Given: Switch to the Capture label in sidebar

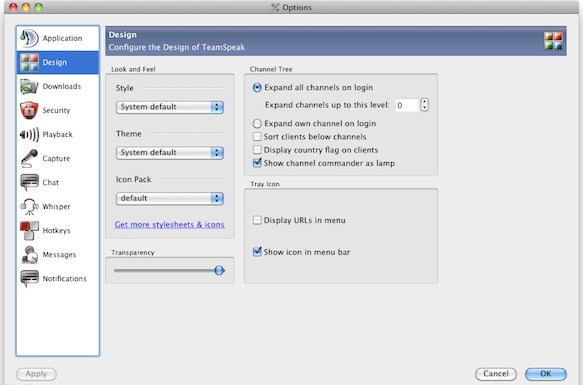Looking at the screenshot, I should (x=56, y=158).
